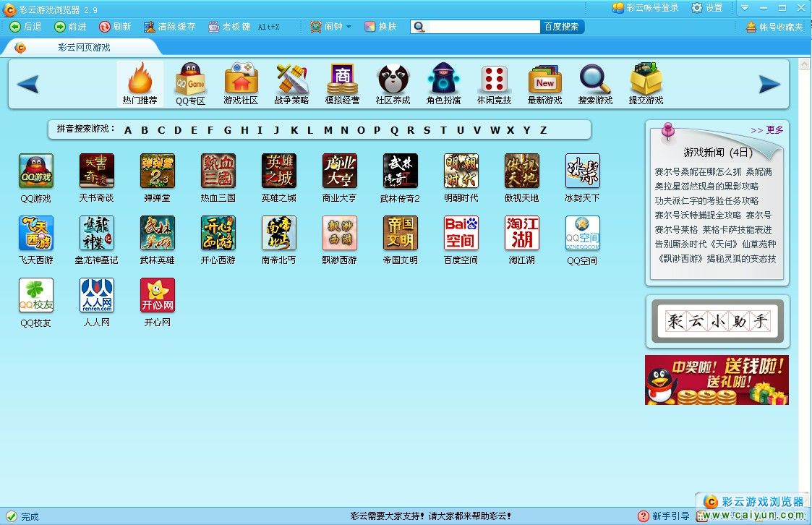
Task: Select the QQ专区 penguin category icon
Action: coord(190,80)
